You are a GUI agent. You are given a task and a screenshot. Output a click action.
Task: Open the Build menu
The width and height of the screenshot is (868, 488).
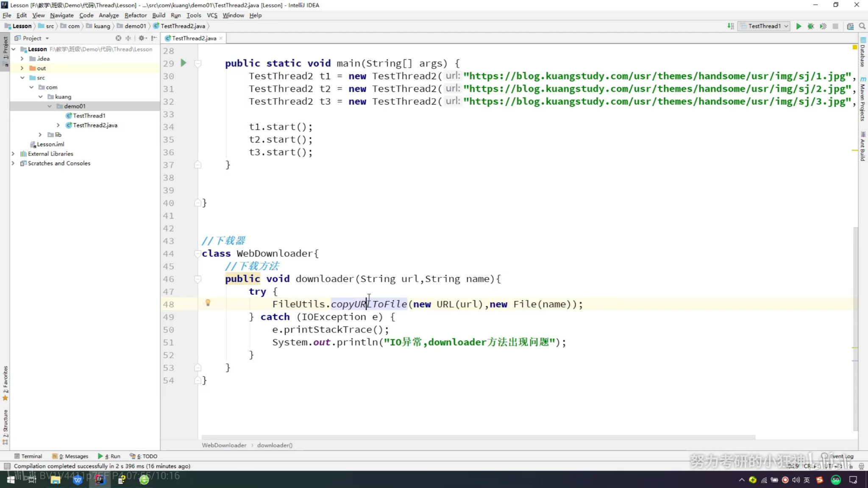pos(159,15)
